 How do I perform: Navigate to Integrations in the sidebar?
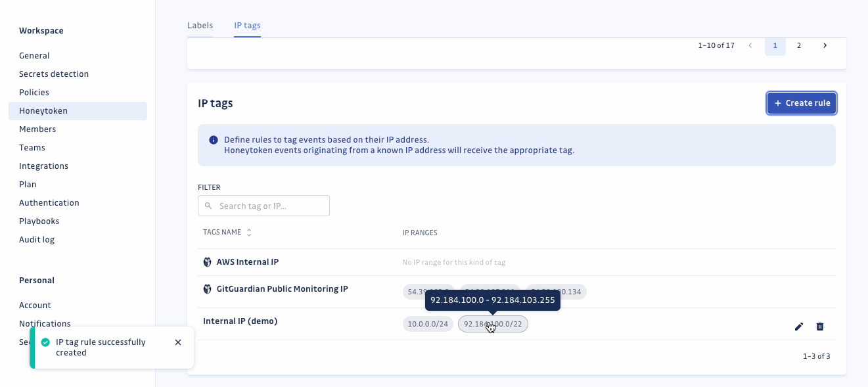pyautogui.click(x=43, y=166)
